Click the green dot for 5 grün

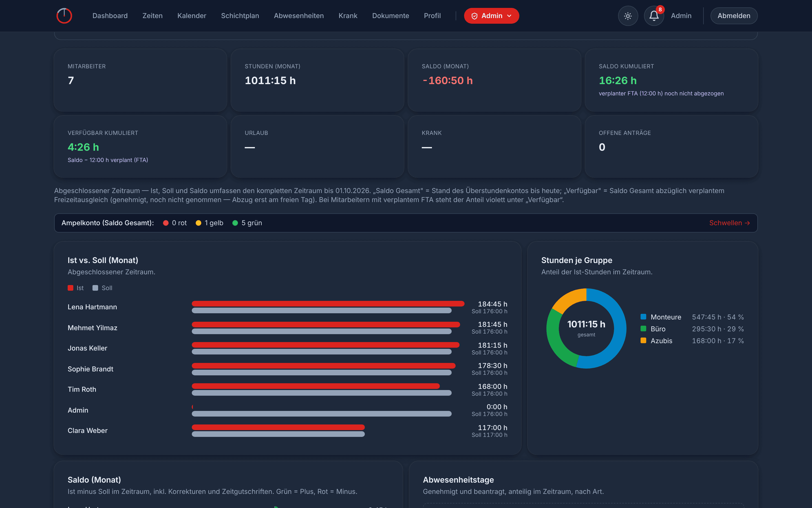coord(235,223)
